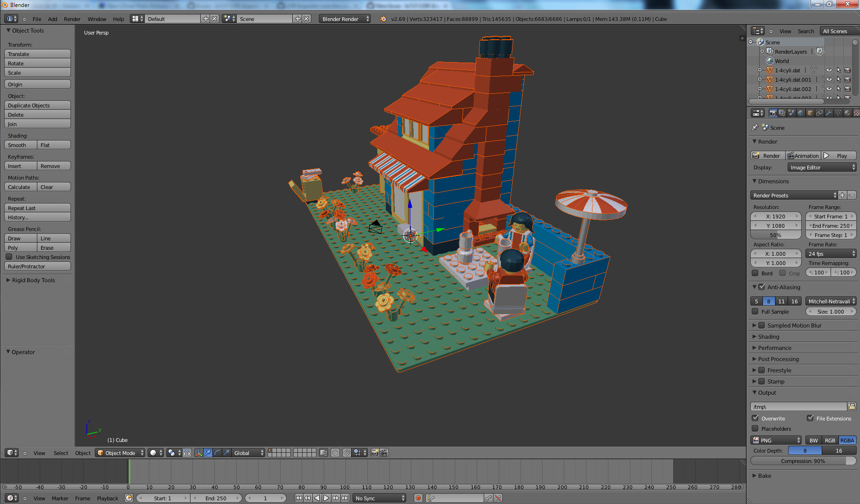The image size is (860, 504).
Task: Click the Smooth shading button
Action: pos(21,145)
